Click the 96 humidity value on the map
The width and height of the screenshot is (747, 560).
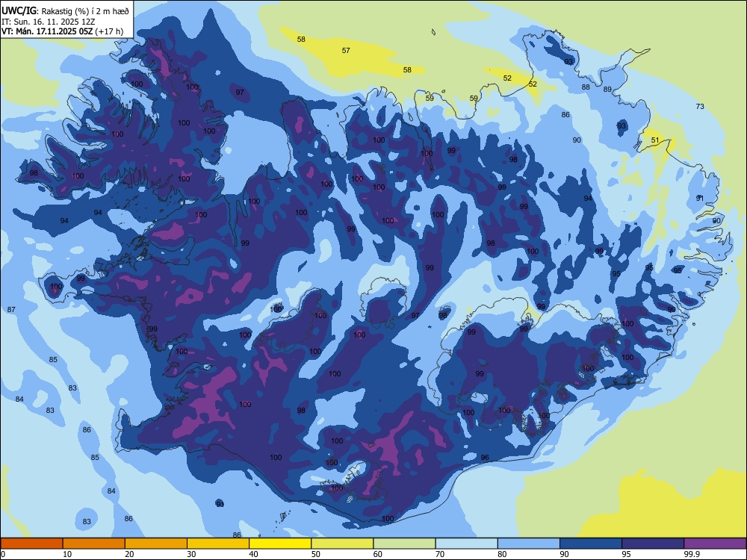[x=485, y=458]
